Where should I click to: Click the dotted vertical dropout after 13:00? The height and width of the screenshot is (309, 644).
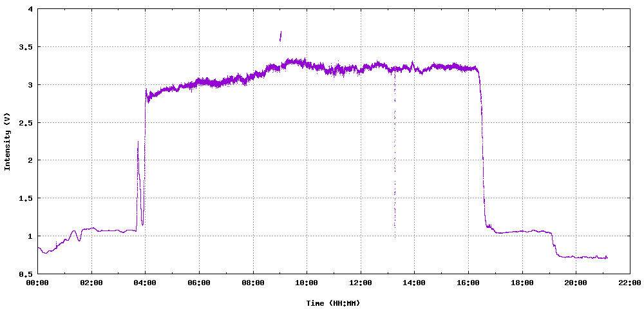click(x=395, y=154)
